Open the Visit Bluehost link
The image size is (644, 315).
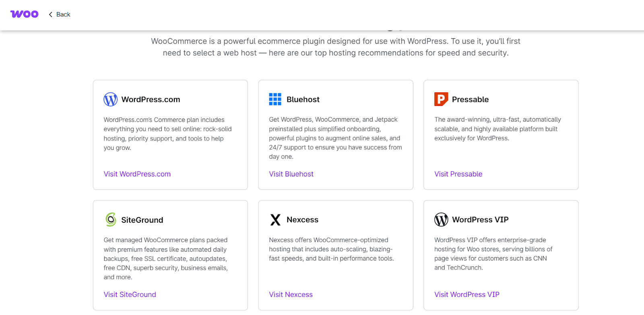[291, 174]
